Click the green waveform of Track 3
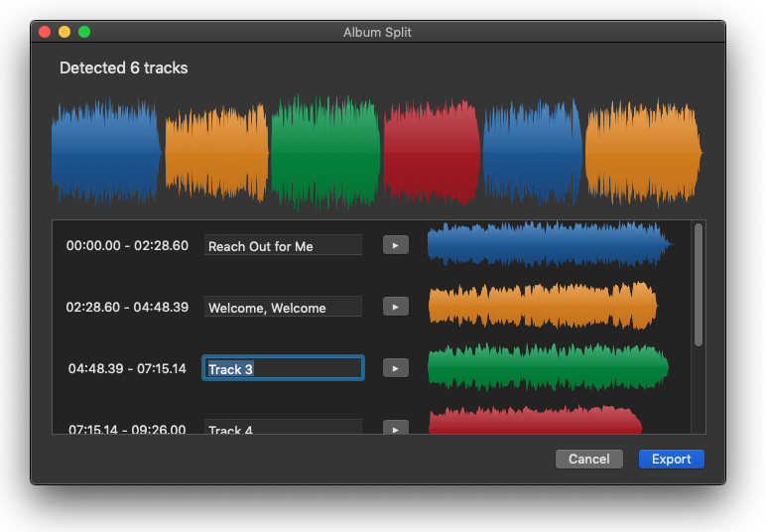Screen dimensions: 766x532 tap(548, 367)
